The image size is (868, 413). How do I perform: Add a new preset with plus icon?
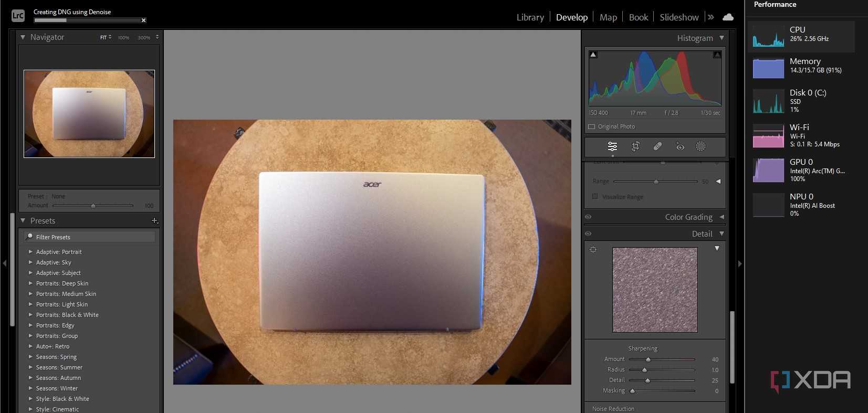154,221
